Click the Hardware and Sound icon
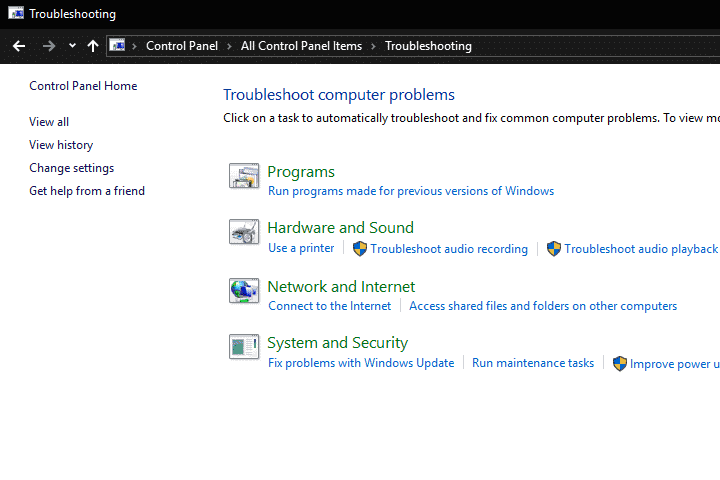The height and width of the screenshot is (480, 720). tap(244, 232)
